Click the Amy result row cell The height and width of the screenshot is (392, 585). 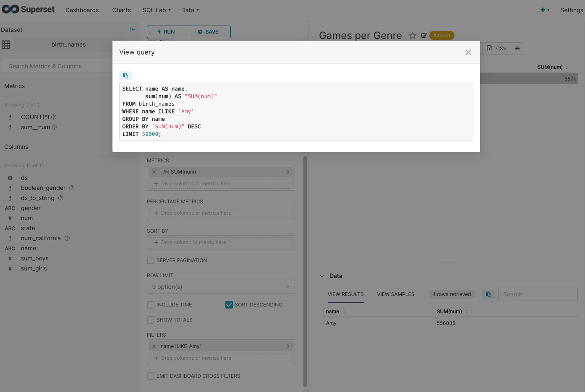pyautogui.click(x=331, y=323)
